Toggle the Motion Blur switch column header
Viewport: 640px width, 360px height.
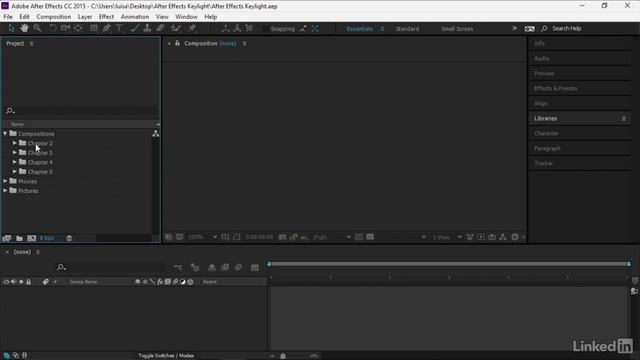[175, 282]
